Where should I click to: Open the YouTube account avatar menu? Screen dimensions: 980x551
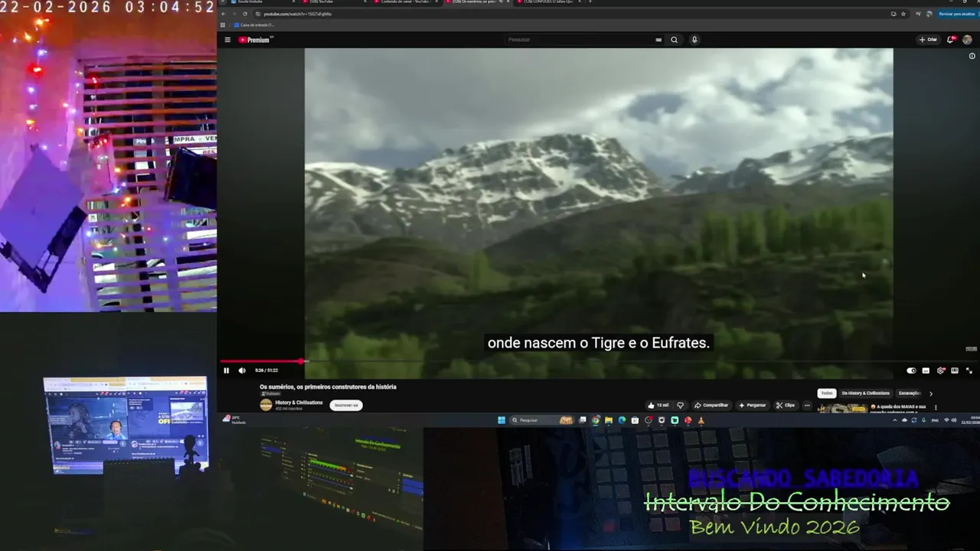[968, 40]
